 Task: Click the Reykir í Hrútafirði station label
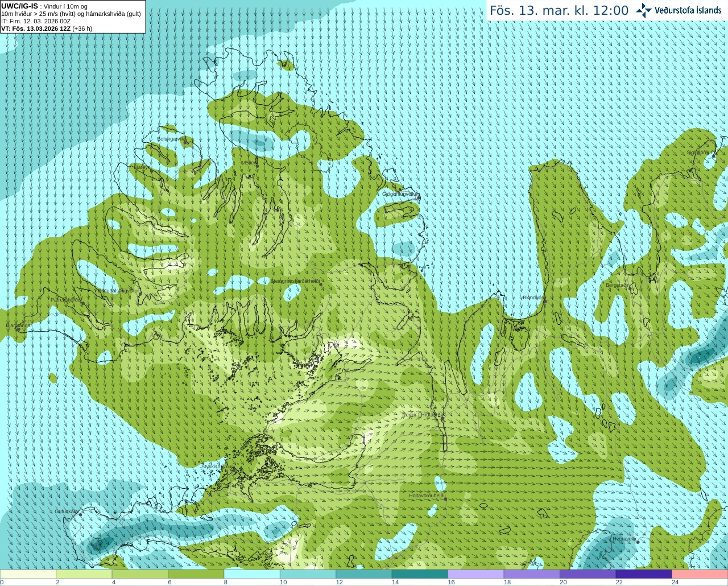tap(421, 415)
